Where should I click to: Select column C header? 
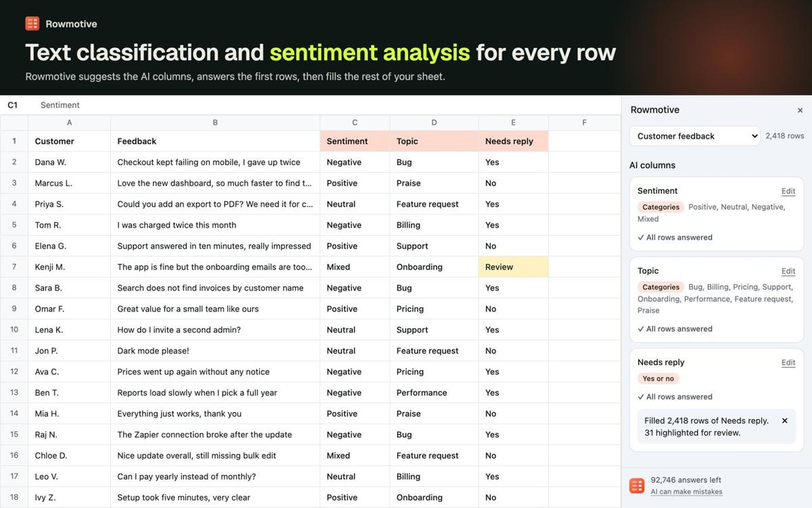[355, 123]
